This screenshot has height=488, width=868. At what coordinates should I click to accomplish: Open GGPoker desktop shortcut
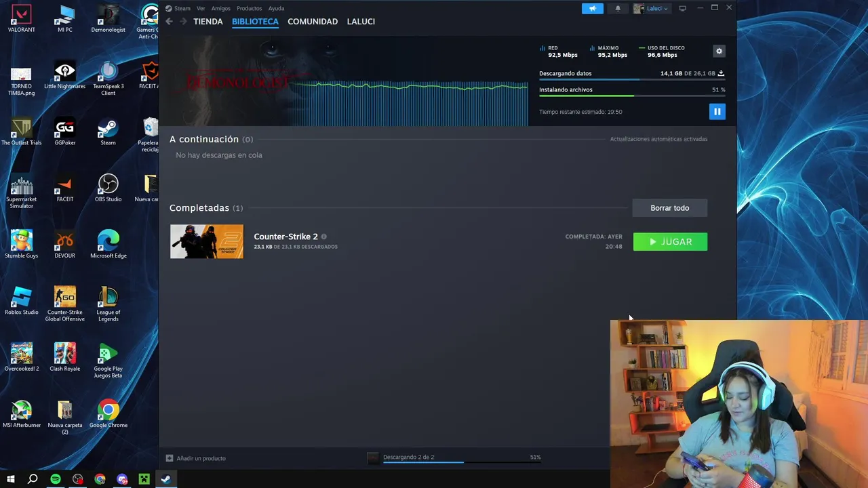coord(65,132)
